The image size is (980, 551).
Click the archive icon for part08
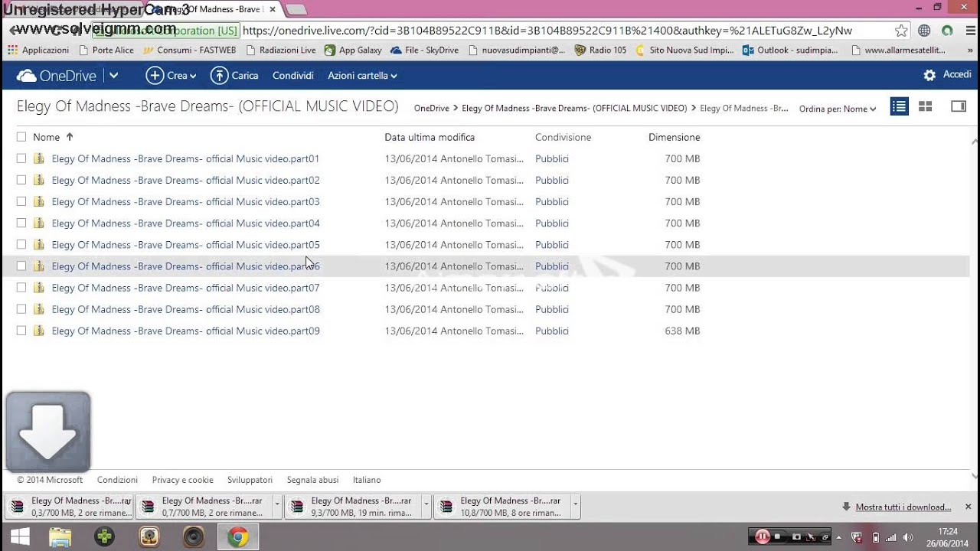coord(39,309)
